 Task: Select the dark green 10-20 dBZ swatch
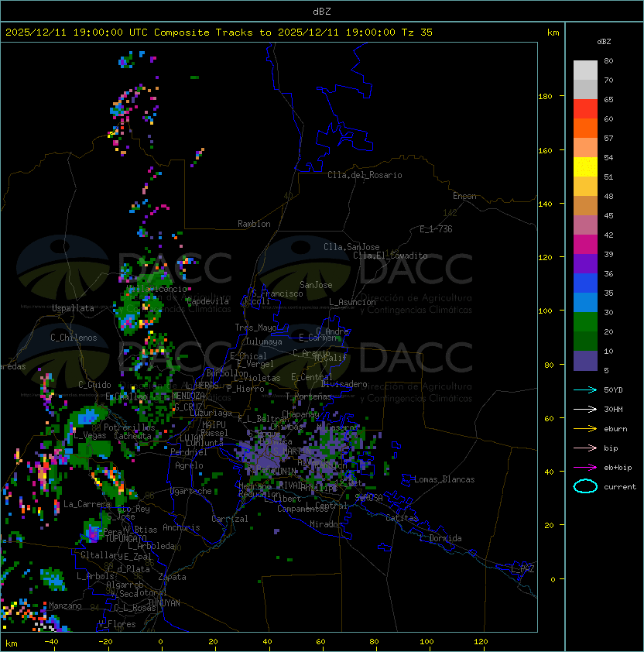585,341
